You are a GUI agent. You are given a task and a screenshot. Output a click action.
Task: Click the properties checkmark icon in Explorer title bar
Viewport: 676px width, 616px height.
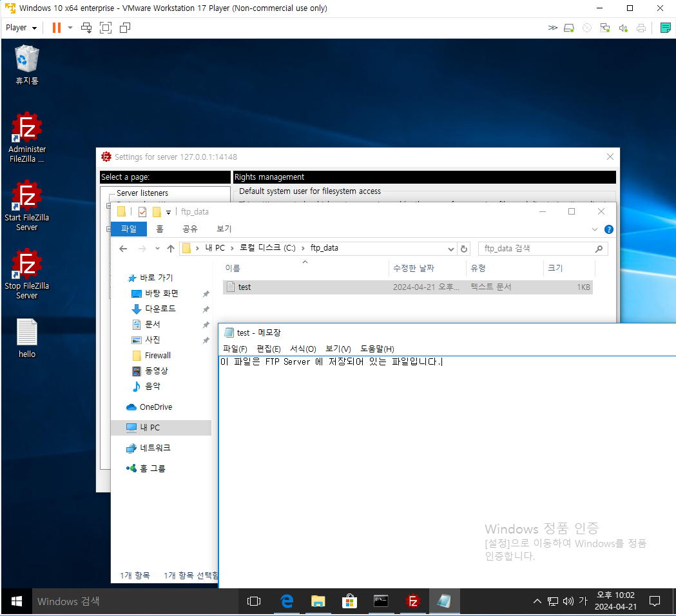(142, 211)
